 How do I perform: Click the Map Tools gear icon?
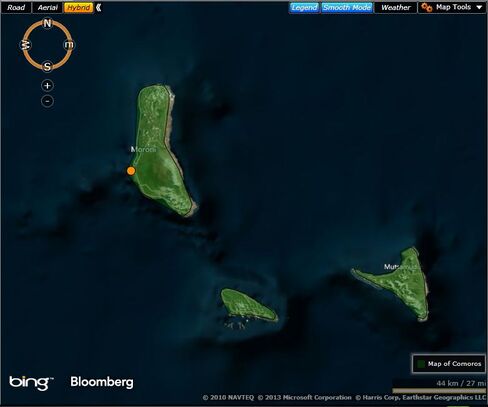pos(426,7)
